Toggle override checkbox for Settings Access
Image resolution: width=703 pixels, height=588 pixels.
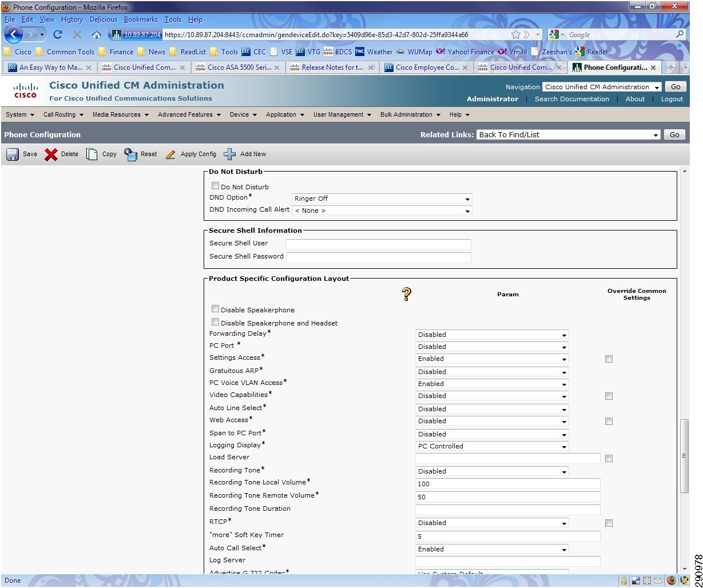point(609,359)
